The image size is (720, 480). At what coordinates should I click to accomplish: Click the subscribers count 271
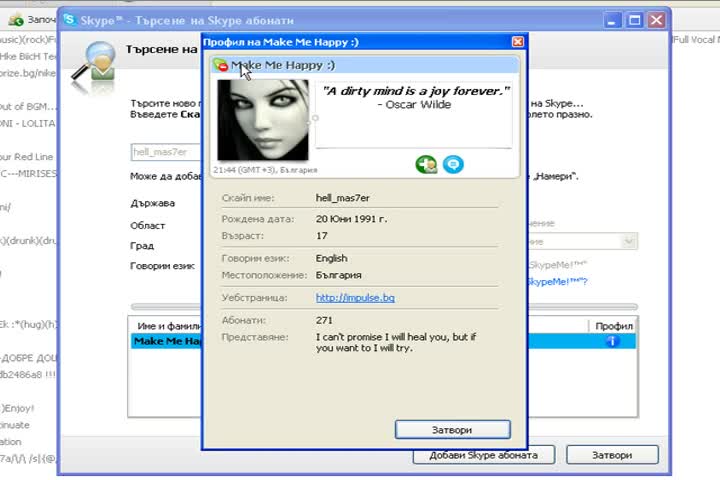[x=324, y=320]
